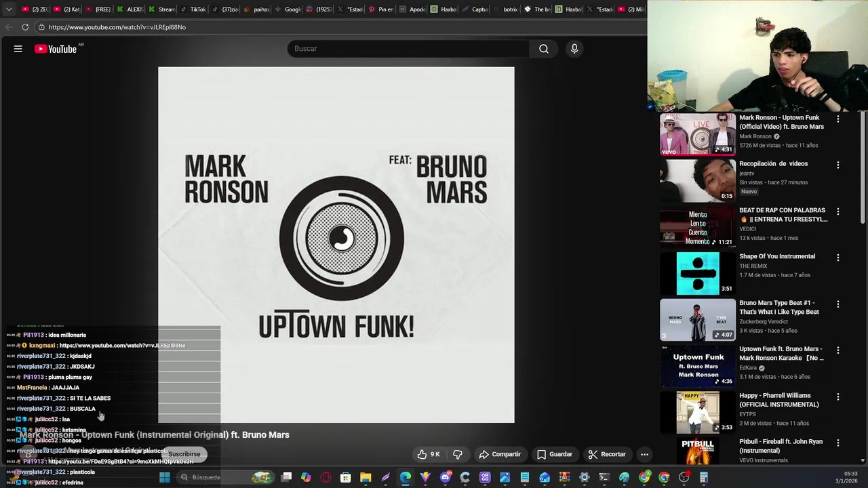Open File Explorer from the taskbar

click(x=366, y=477)
